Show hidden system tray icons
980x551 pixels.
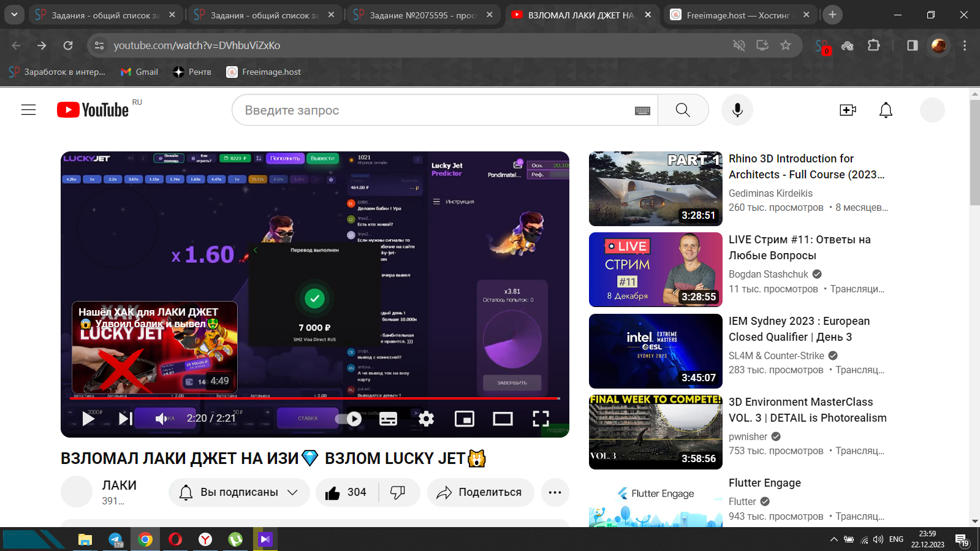(834, 539)
